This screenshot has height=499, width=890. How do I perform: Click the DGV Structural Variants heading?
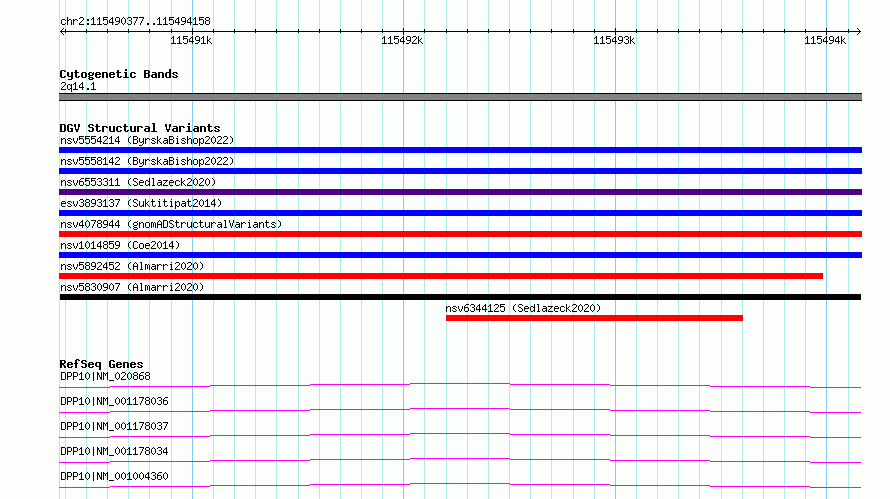coord(140,128)
